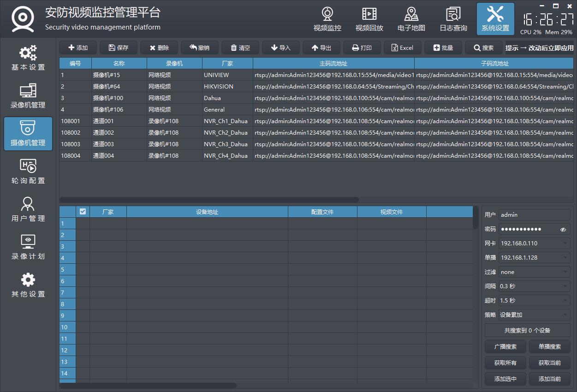This screenshot has width=577, height=392.
Task: Open the video monitoring (视频监控) view
Action: (327, 19)
